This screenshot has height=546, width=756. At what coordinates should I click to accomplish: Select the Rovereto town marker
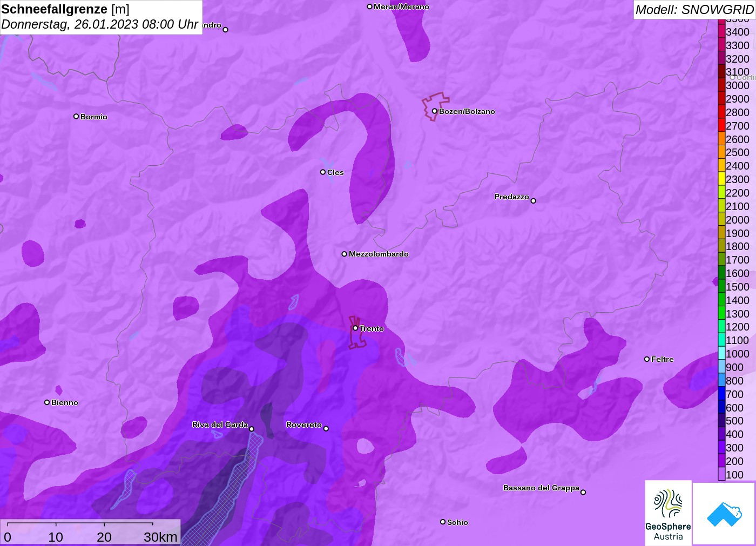(326, 429)
